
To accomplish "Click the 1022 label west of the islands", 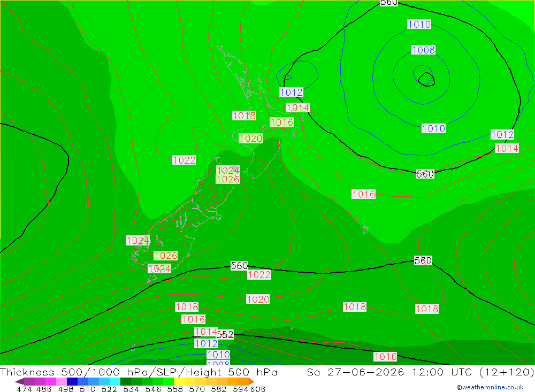I will click(184, 160).
